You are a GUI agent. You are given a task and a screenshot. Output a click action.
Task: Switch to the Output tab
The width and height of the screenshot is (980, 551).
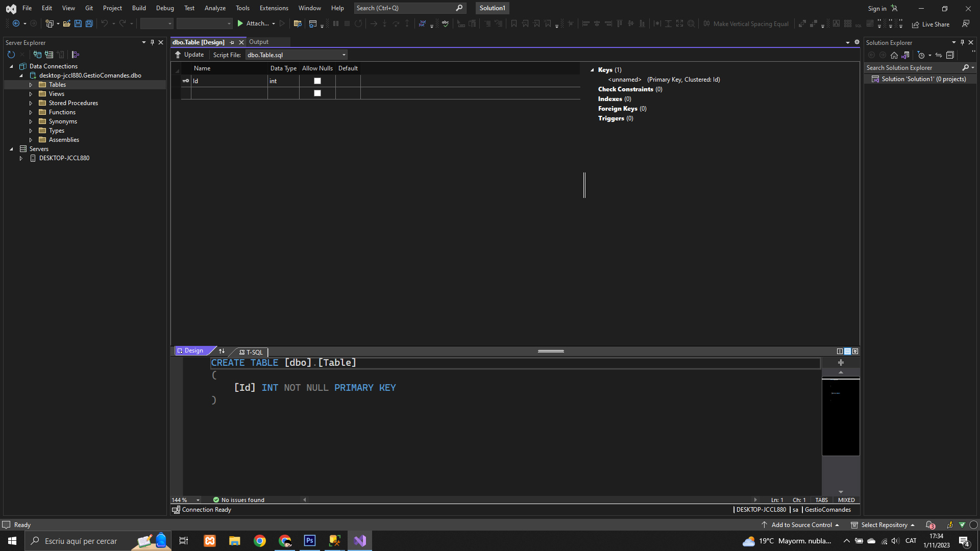[x=258, y=42]
